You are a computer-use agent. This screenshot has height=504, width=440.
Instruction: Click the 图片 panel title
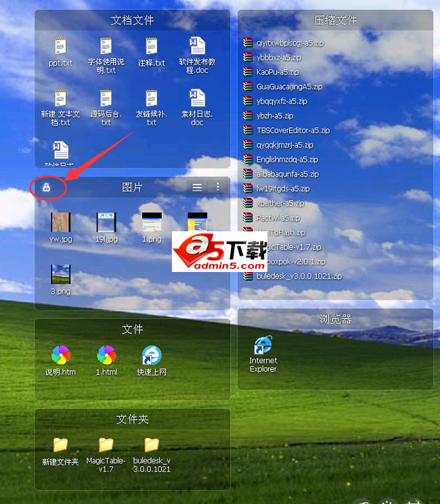pos(132,187)
